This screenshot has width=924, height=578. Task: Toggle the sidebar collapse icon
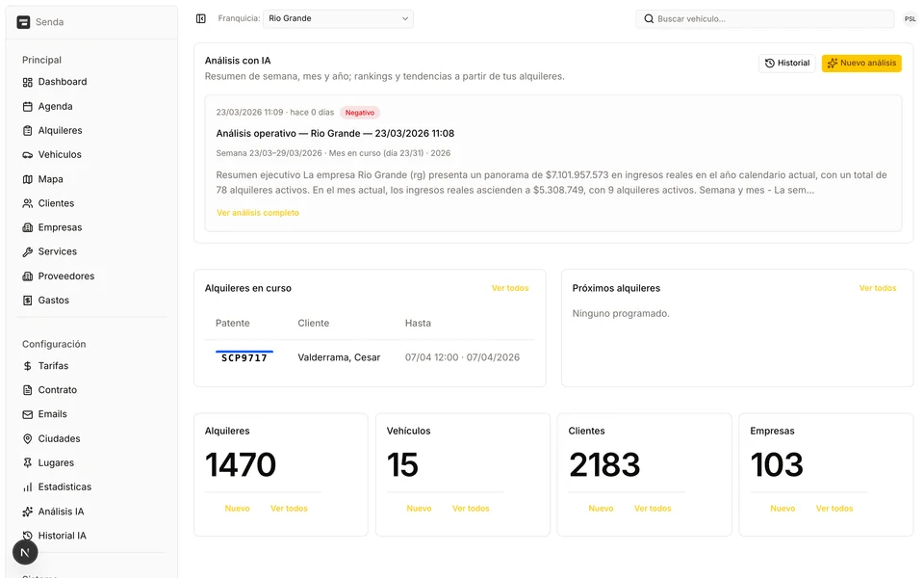click(201, 18)
